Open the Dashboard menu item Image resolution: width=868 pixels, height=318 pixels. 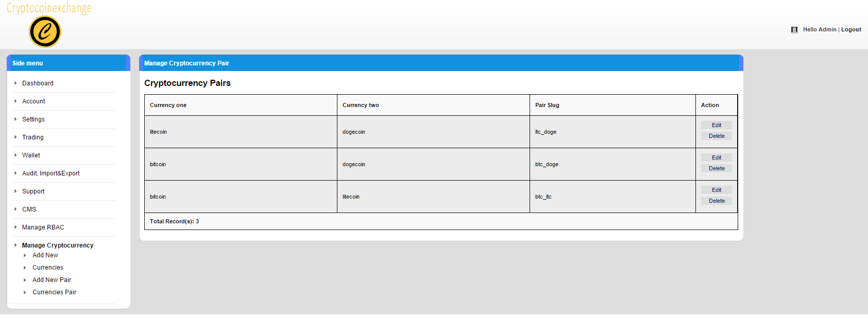[38, 83]
